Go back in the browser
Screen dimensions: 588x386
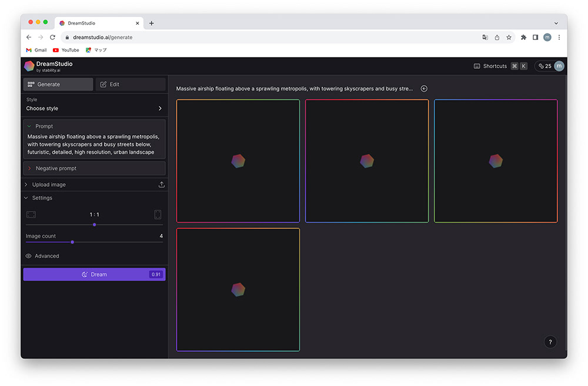pyautogui.click(x=29, y=37)
